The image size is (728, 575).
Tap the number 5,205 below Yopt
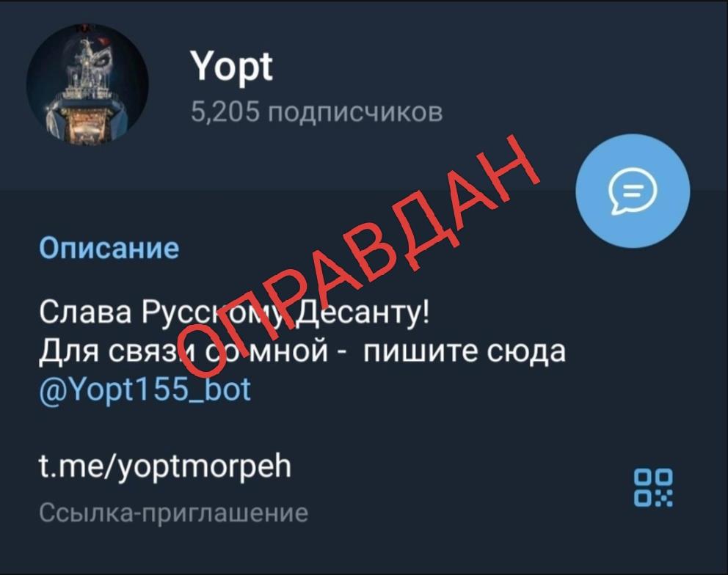225,112
